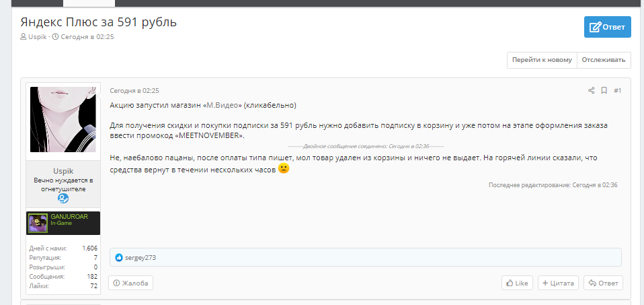Open Uspik's avatar image
This screenshot has height=305, width=644.
[63, 119]
